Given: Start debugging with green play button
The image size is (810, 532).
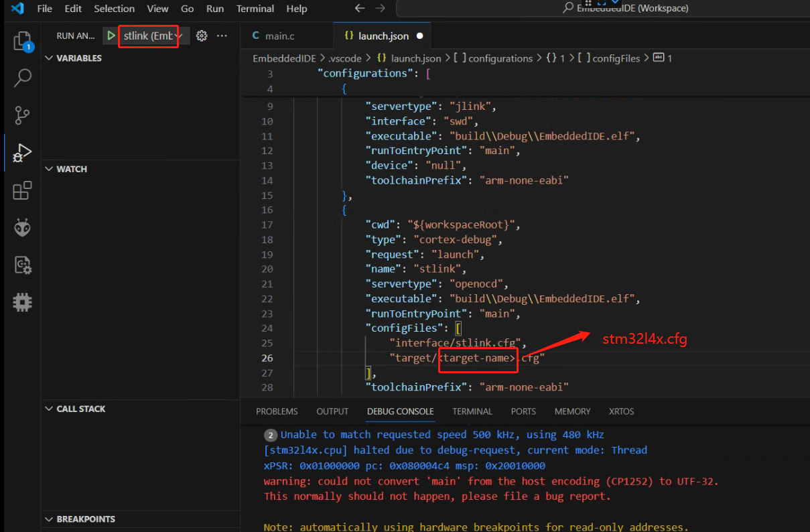Looking at the screenshot, I should click(111, 36).
